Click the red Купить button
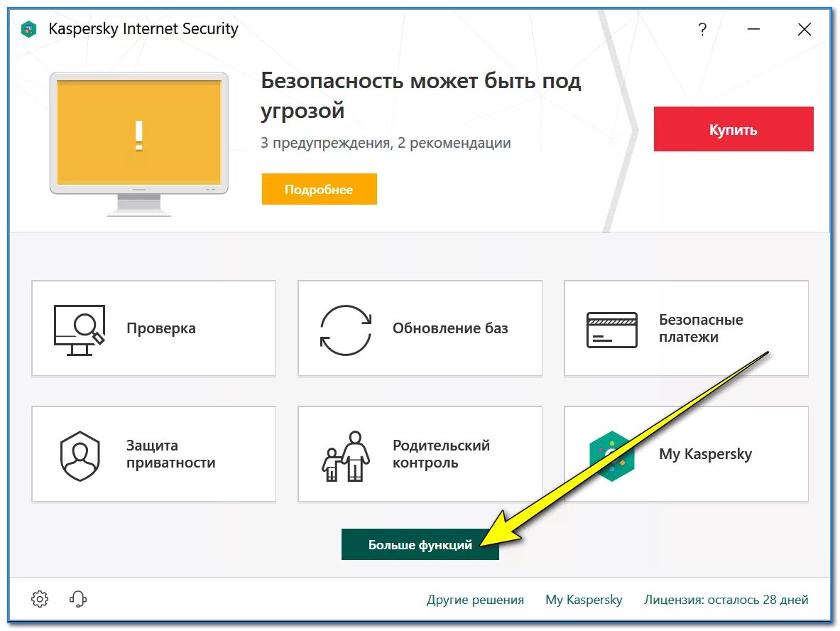The height and width of the screenshot is (631, 840). click(x=733, y=129)
